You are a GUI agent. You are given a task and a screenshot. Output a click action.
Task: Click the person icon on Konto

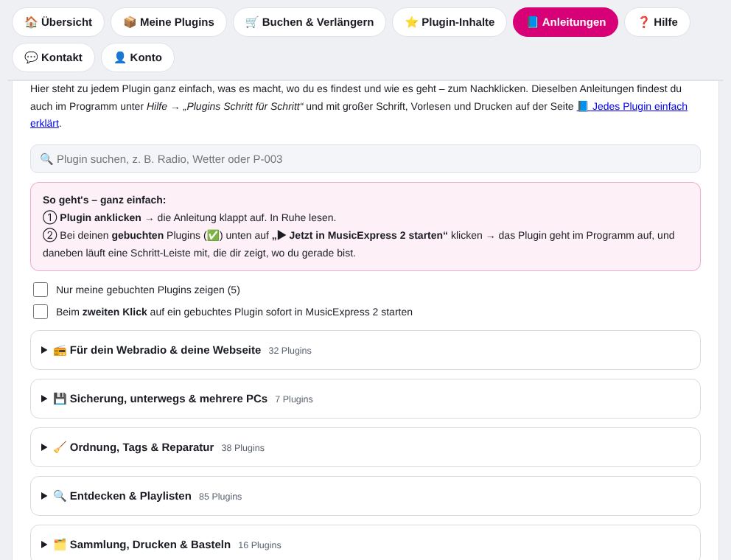coord(120,57)
